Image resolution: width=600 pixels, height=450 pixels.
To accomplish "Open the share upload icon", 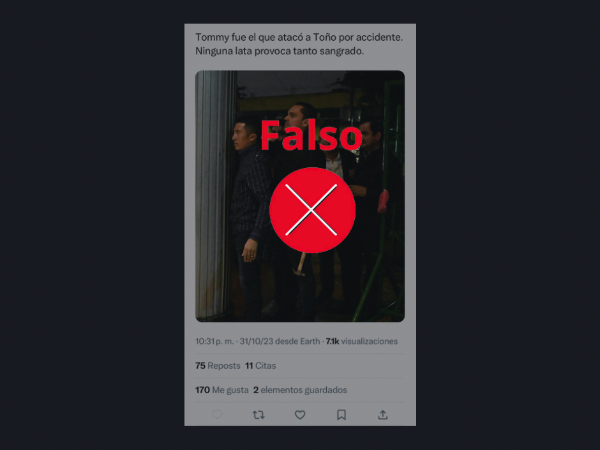I will 383,415.
